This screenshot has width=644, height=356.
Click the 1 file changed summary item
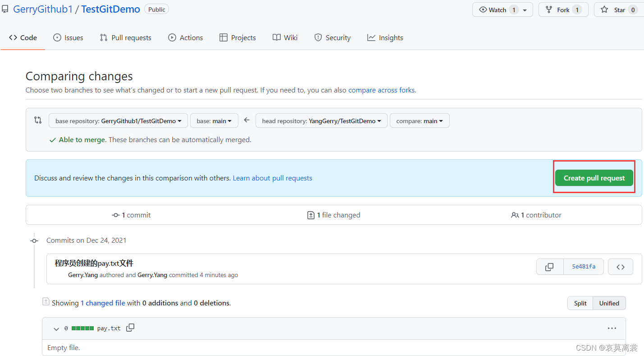(x=333, y=215)
